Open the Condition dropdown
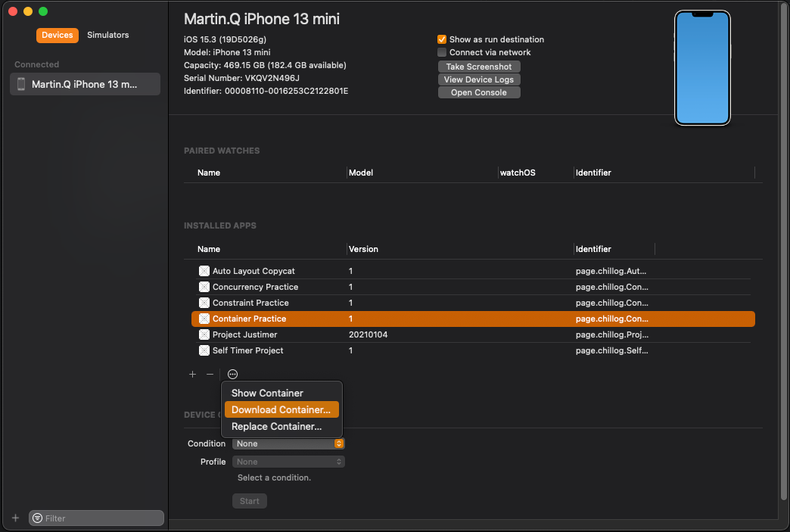 [x=288, y=443]
